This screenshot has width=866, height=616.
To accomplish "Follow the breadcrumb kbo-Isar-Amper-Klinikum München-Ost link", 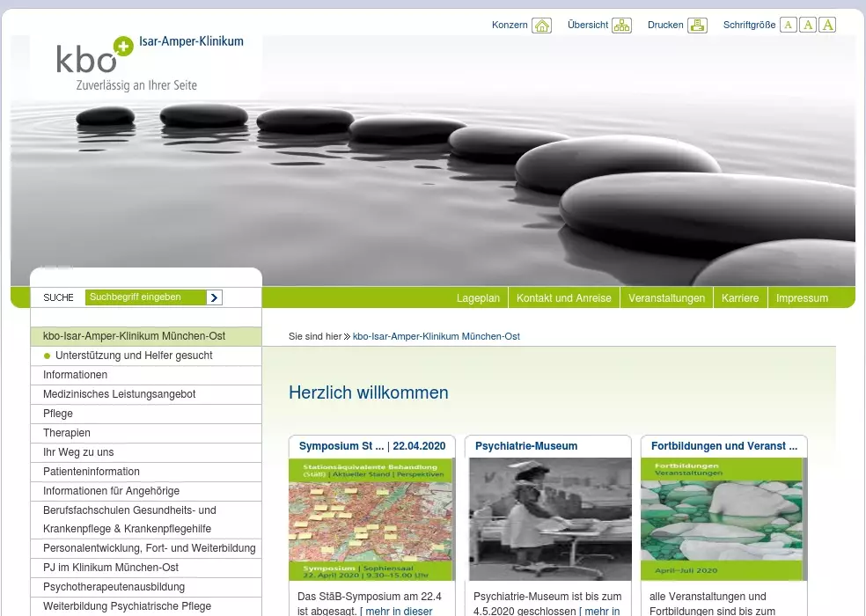I will point(436,336).
